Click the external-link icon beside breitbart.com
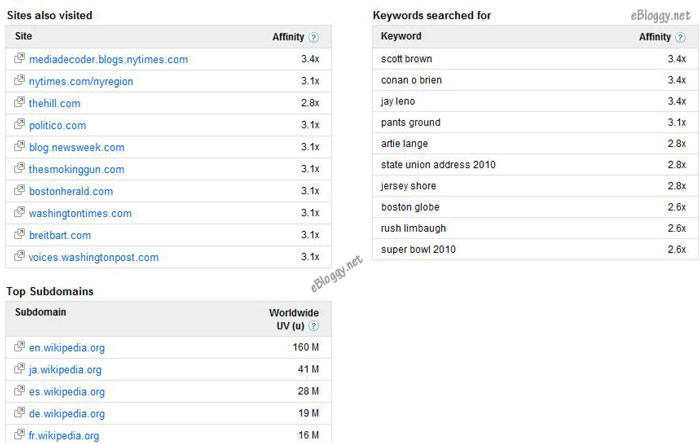The height and width of the screenshot is (443, 700). click(x=19, y=234)
